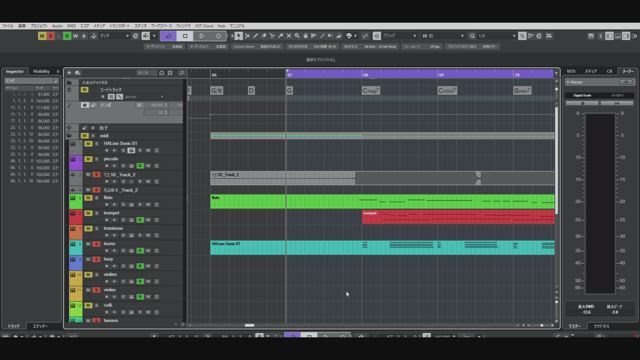Click the vertical scrollbar of event display

(556, 159)
